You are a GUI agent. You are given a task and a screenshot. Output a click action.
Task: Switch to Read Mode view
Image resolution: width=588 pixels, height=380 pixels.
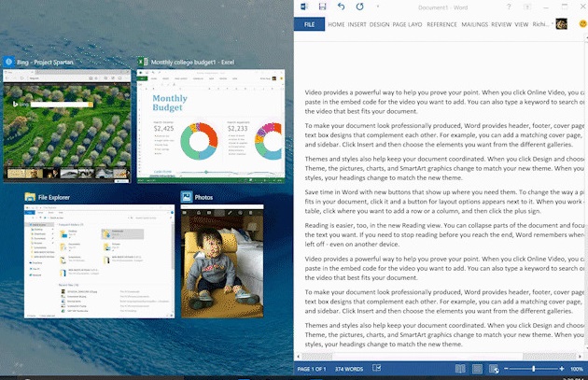point(460,369)
